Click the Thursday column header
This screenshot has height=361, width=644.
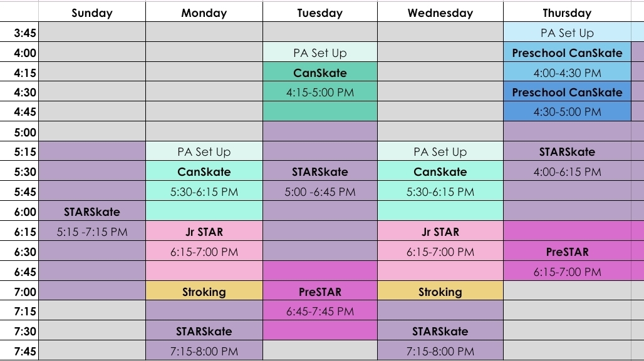click(x=567, y=13)
